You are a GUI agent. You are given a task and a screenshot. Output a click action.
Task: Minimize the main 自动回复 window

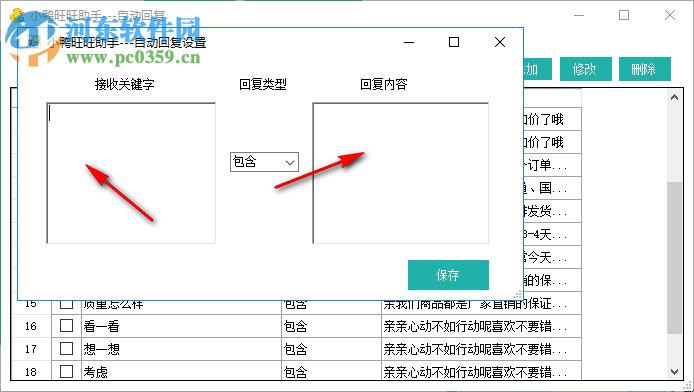coord(578,15)
